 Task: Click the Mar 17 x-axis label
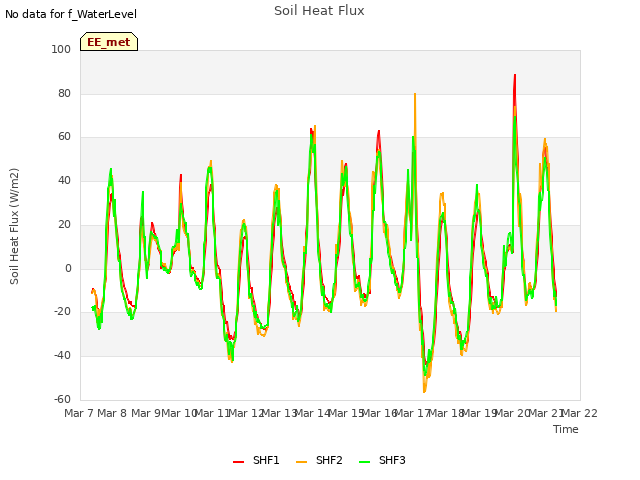[x=413, y=413]
